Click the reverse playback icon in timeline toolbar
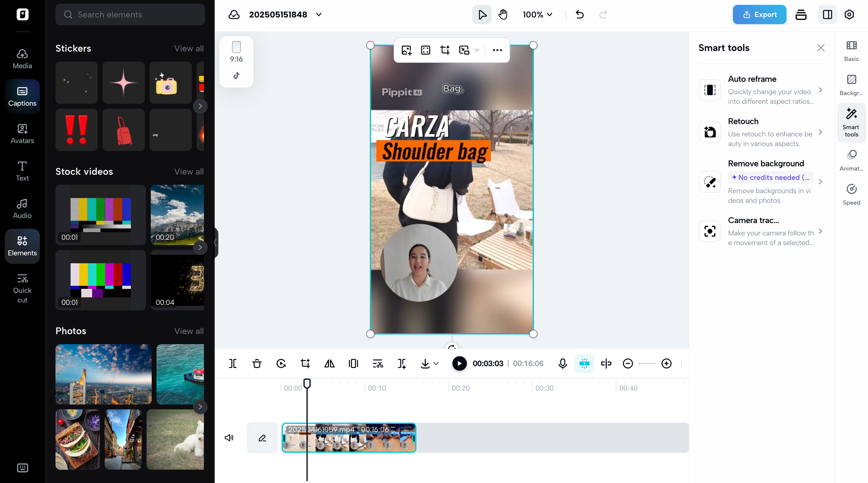This screenshot has width=868, height=483. (x=281, y=363)
